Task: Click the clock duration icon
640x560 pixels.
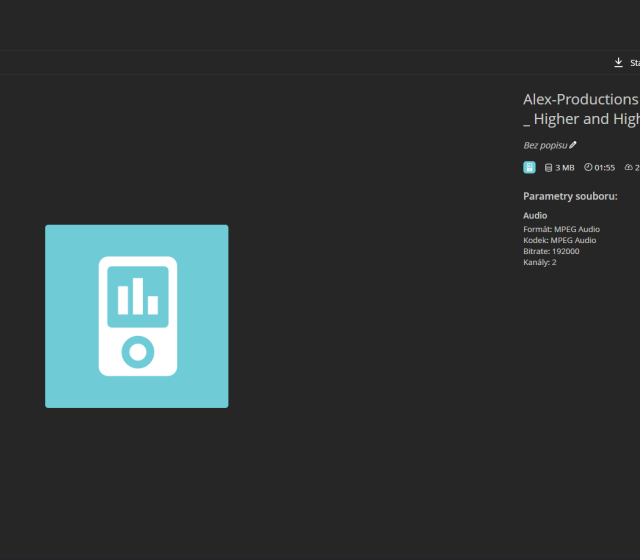Action: pyautogui.click(x=588, y=168)
